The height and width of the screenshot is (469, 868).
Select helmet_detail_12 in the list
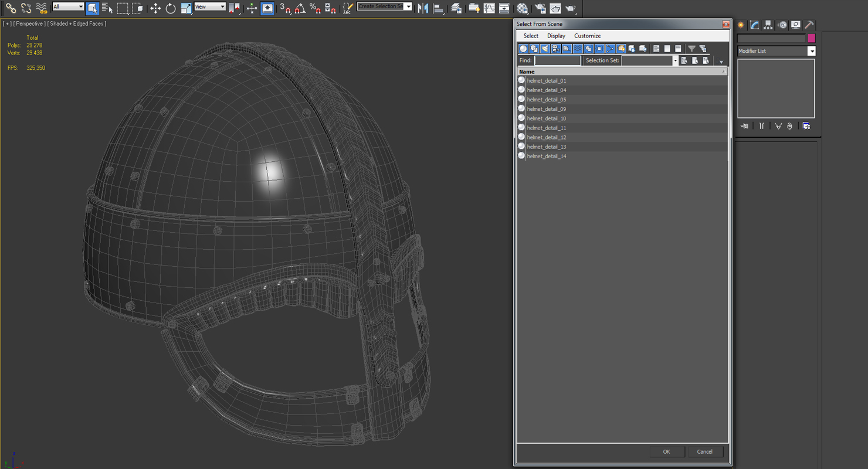(x=622, y=137)
